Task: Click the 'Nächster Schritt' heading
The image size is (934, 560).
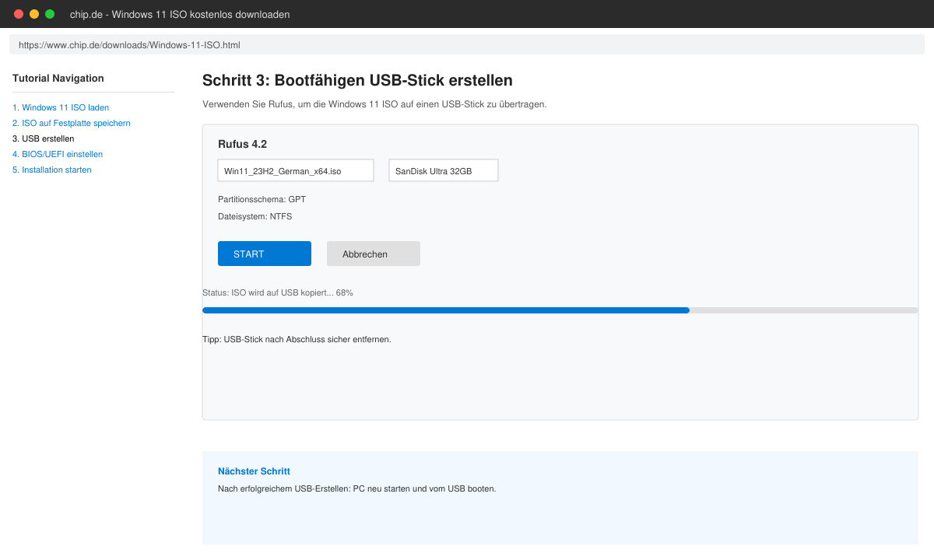Action: tap(254, 471)
